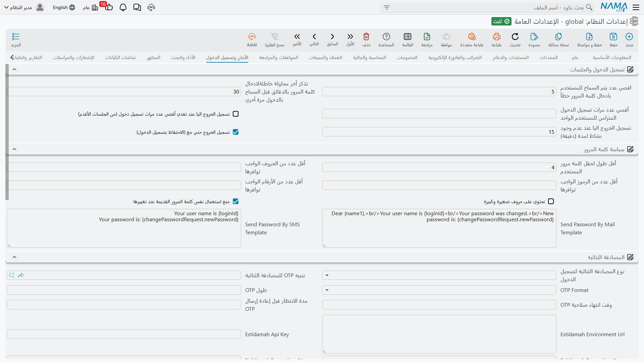Image resolution: width=644 pixels, height=362 pixels.
Task: Click the حفظ (Save) toolbar icon
Action: (613, 37)
